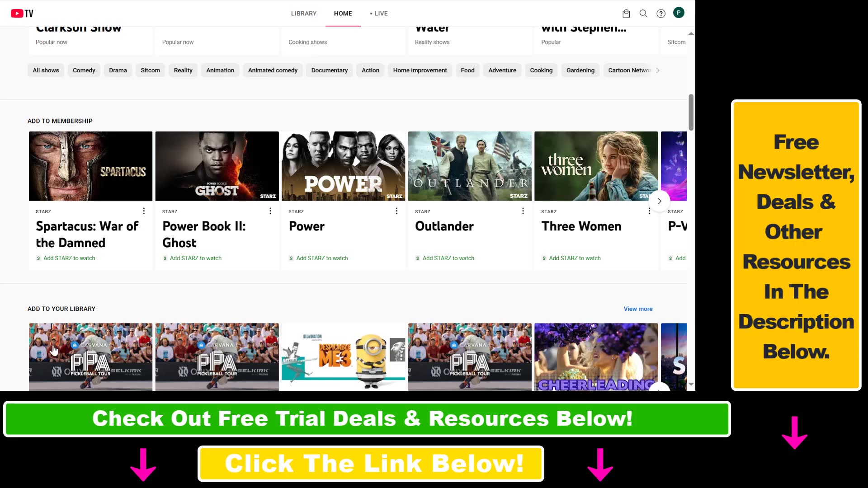Viewport: 868px width, 488px height.
Task: Click the Outlander title text
Action: click(444, 226)
